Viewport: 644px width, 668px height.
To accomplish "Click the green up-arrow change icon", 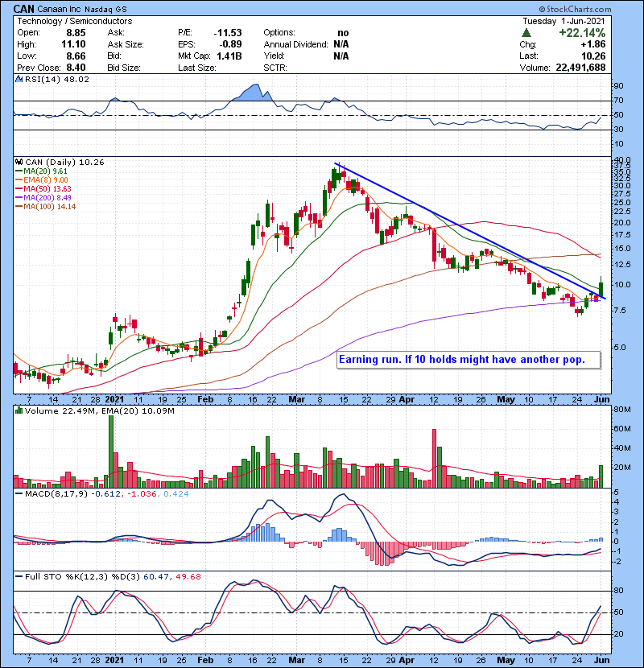I will tap(526, 33).
